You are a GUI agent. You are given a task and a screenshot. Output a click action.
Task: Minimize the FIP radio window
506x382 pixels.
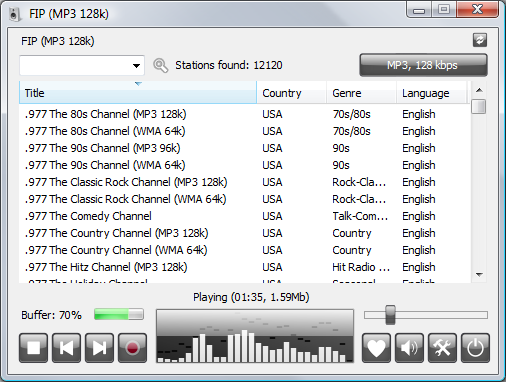pyautogui.click(x=419, y=10)
